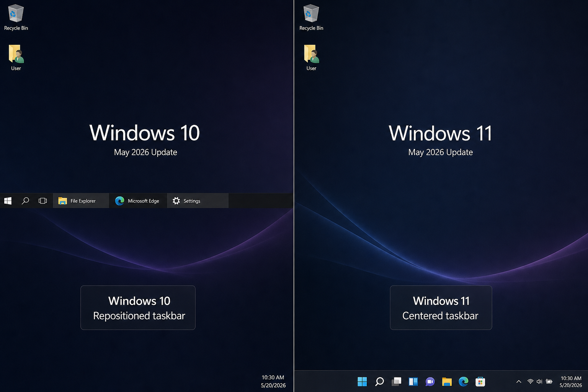588x392 pixels.
Task: Click the Windows 10 taskbar search icon
Action: pyautogui.click(x=25, y=201)
